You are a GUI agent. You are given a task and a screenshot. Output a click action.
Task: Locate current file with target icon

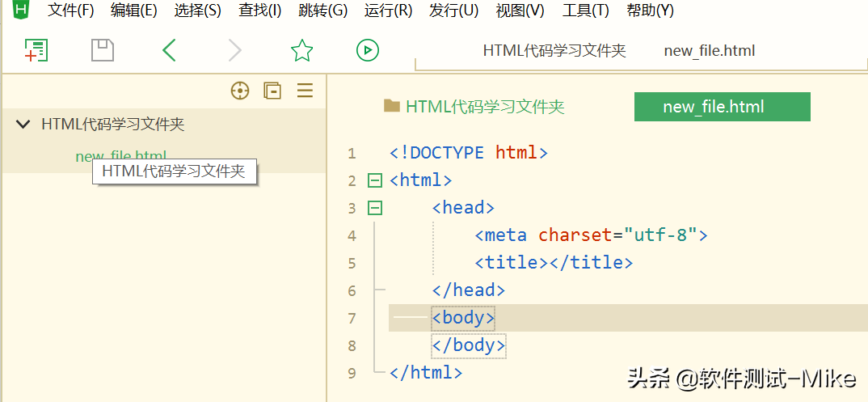pos(240,91)
